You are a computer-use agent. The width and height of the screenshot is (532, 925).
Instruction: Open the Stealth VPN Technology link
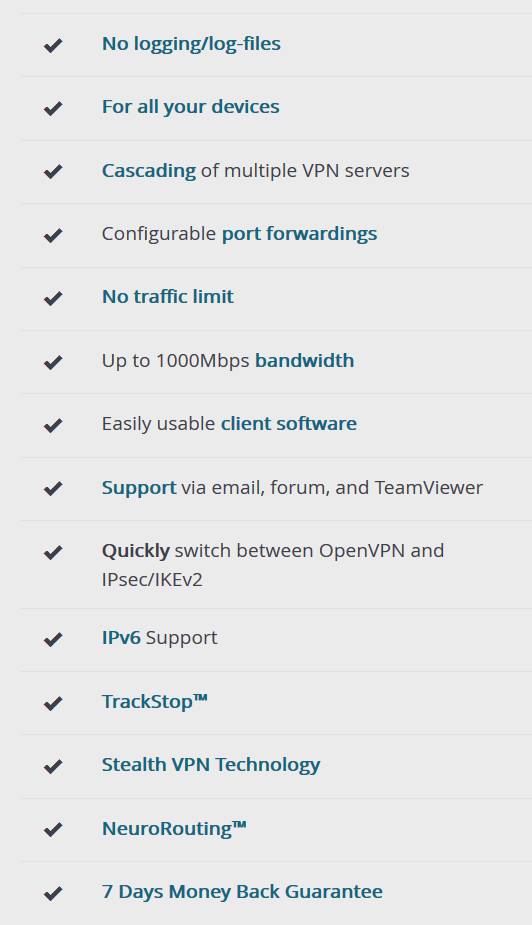(x=211, y=765)
